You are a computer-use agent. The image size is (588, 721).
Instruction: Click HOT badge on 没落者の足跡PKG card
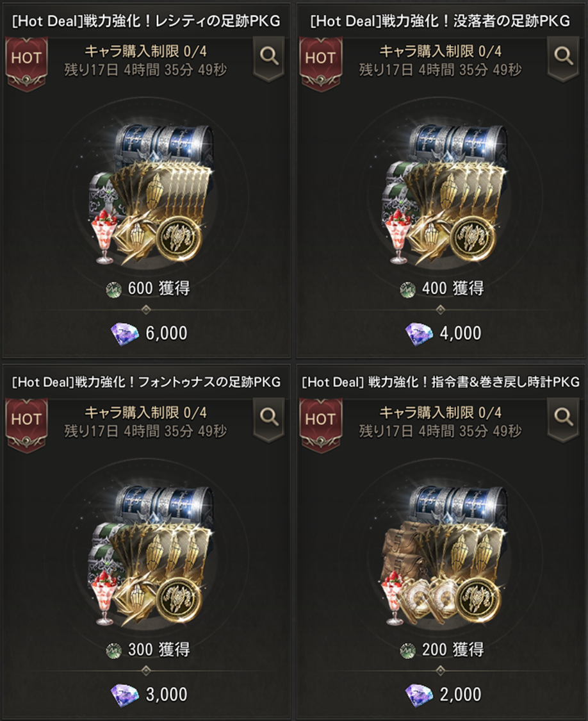tap(321, 63)
